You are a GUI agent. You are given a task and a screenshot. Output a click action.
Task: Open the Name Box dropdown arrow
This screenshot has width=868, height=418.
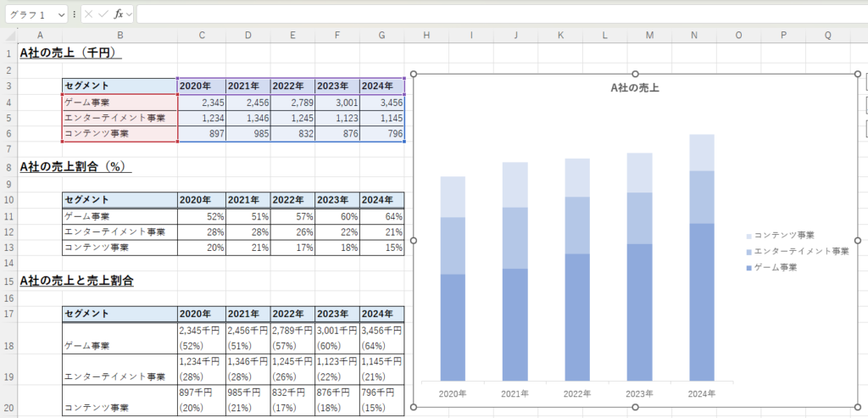tap(61, 15)
